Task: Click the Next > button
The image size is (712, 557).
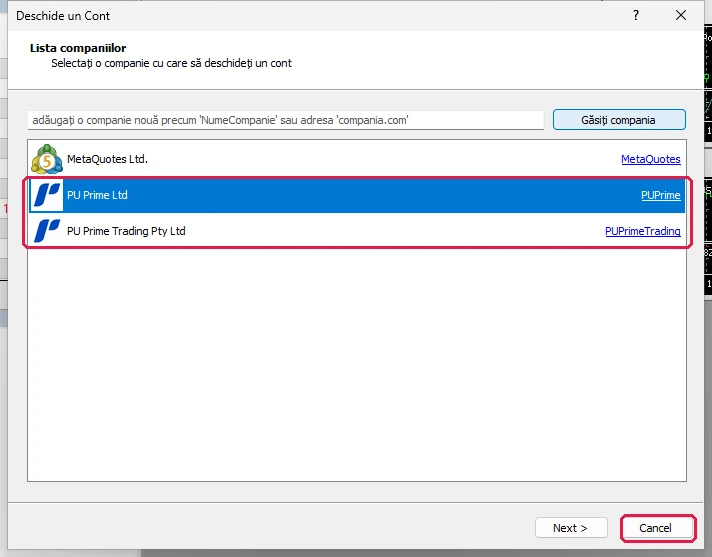Action: click(571, 528)
